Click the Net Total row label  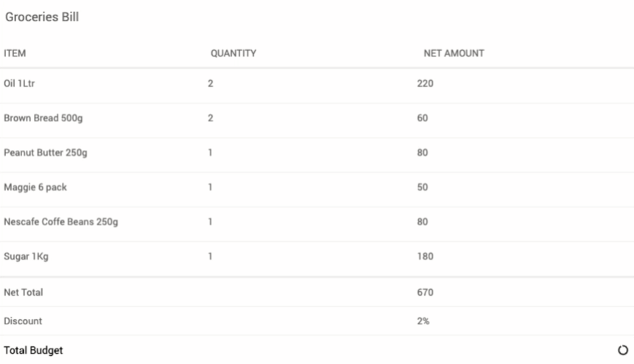(x=24, y=293)
